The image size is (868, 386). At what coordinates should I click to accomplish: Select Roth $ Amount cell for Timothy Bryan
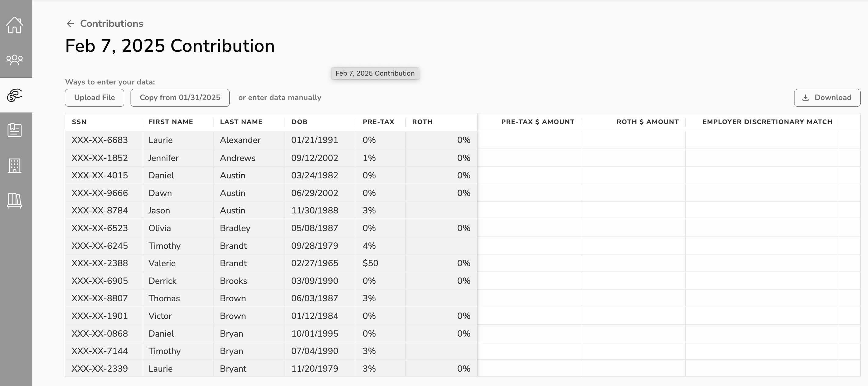[633, 351]
